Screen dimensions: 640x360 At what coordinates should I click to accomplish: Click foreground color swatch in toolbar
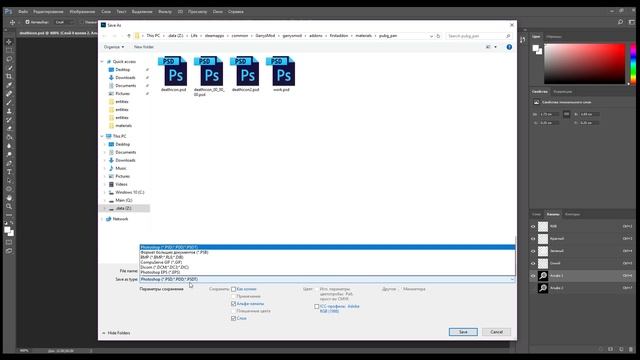[7, 230]
